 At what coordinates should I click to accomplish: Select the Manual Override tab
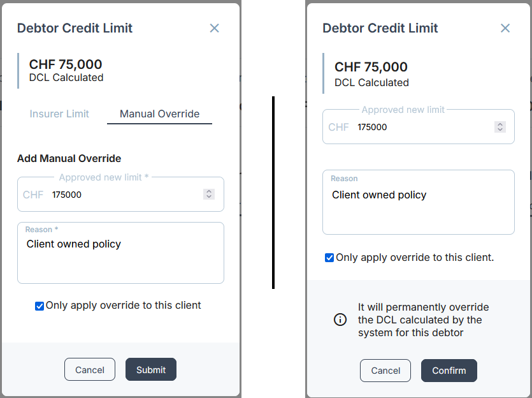[159, 114]
